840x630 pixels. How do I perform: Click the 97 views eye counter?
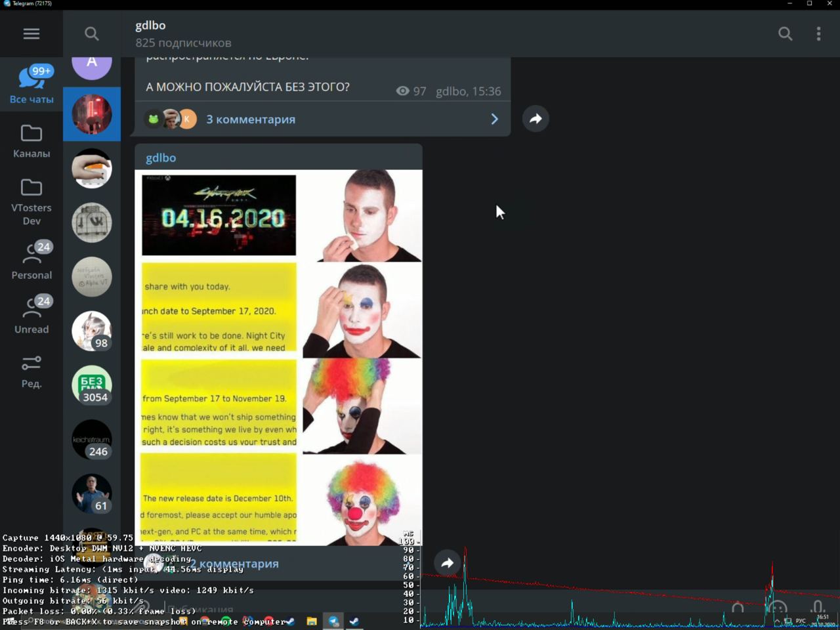[x=411, y=91]
